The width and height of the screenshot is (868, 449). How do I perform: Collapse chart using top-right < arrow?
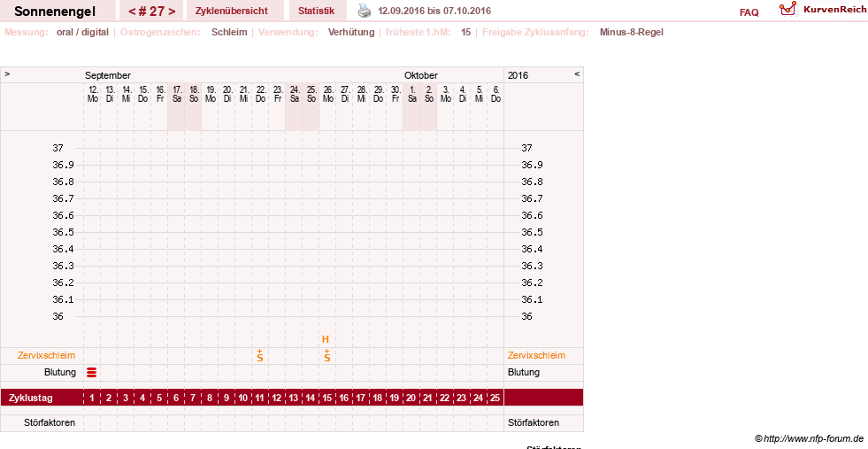coord(577,74)
